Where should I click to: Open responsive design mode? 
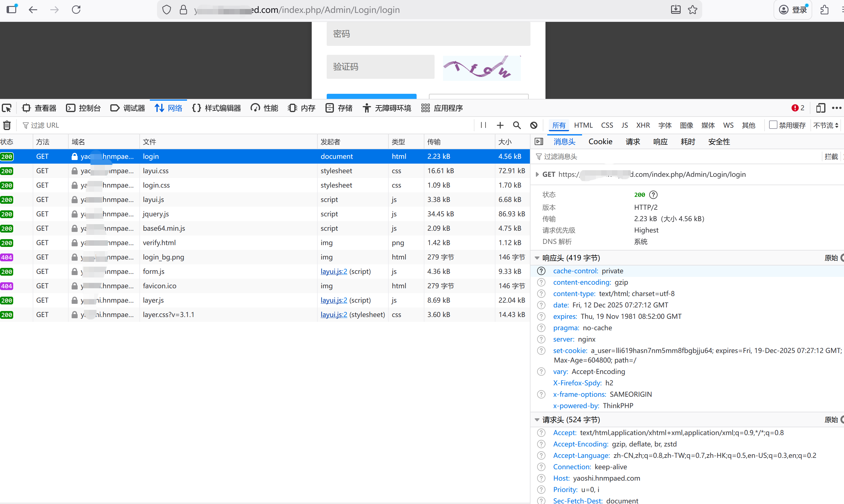tap(821, 108)
